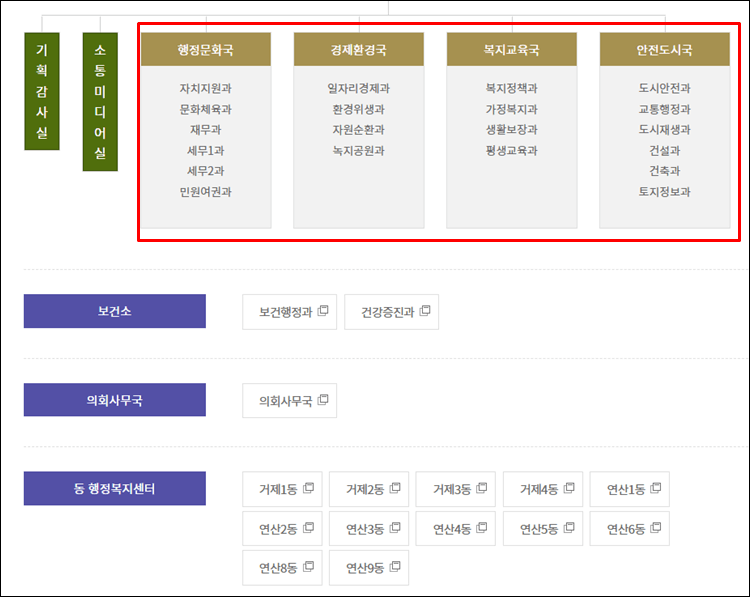Screen dimensions: 750x597
Task: Open 도시재생과 department link
Action: [665, 130]
